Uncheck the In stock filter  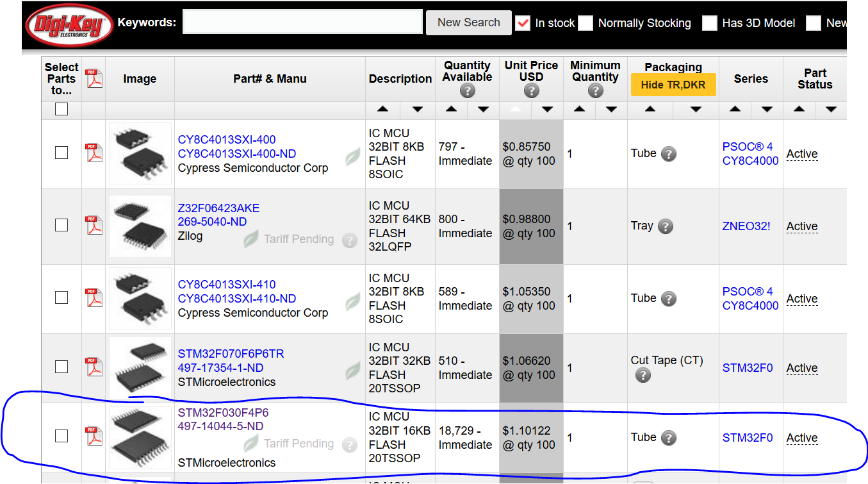point(523,23)
